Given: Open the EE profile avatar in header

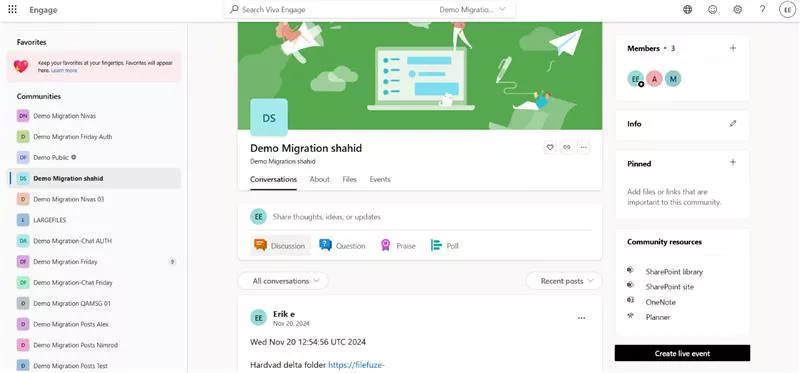Looking at the screenshot, I should [788, 10].
